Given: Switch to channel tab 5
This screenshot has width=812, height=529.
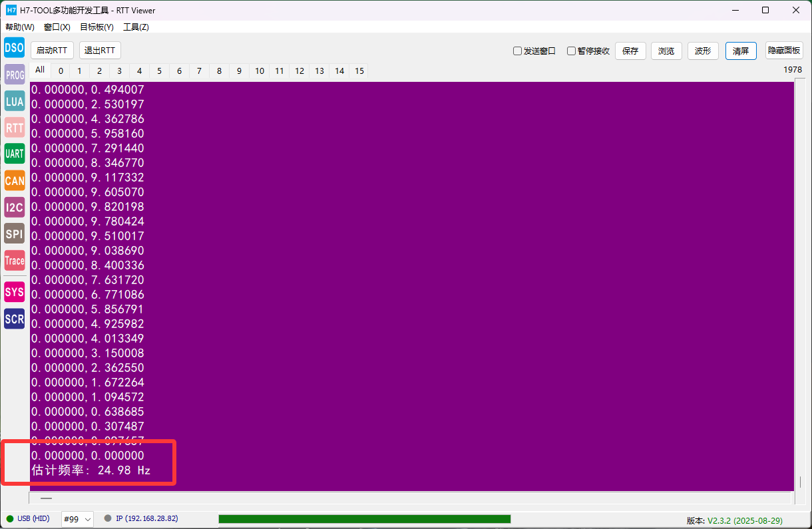Looking at the screenshot, I should click(159, 71).
